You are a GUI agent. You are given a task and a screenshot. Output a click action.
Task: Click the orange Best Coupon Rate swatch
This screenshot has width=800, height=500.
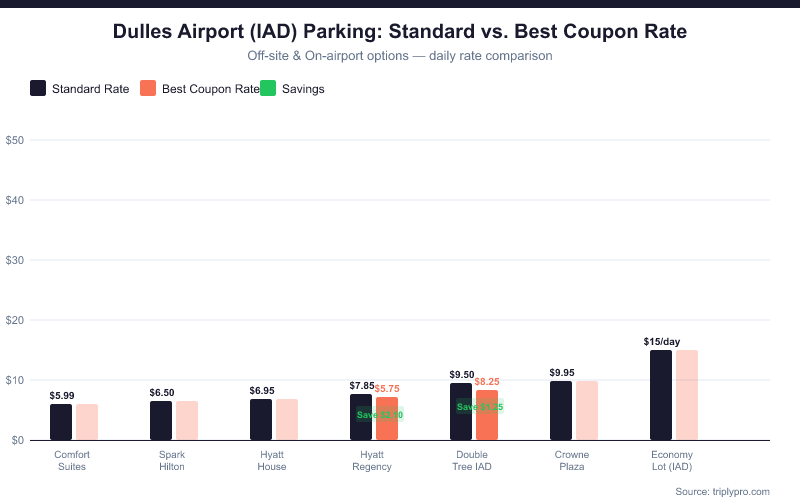150,88
